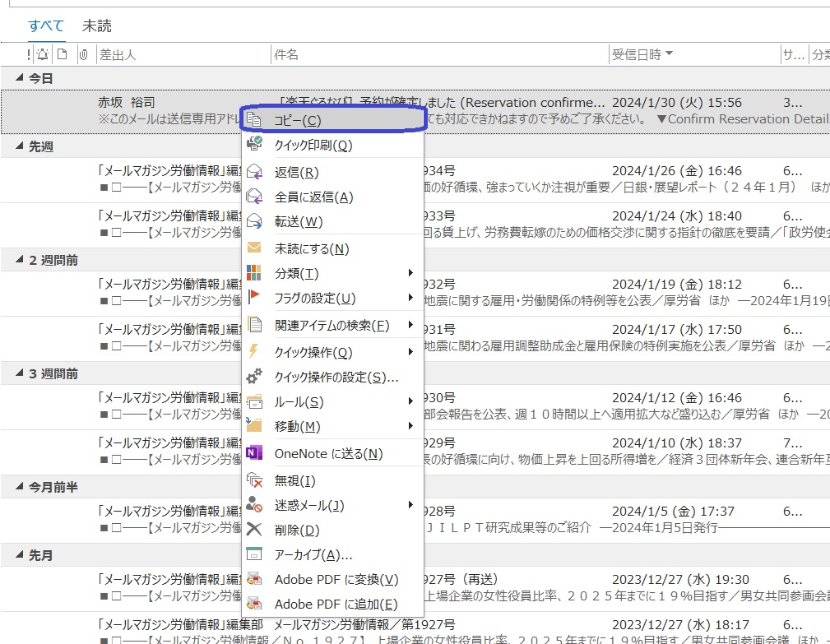The height and width of the screenshot is (644, 830).
Task: Click the Quick Print printer icon
Action: pos(255,143)
